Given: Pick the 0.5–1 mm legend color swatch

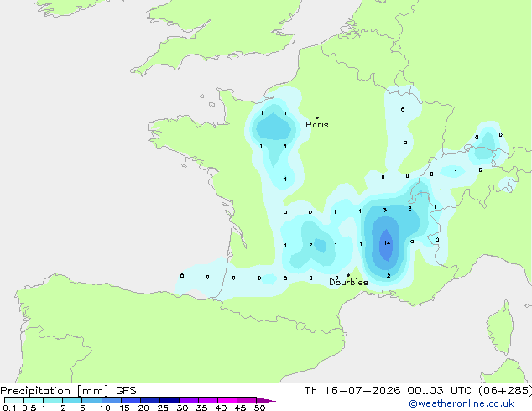Looking at the screenshot, I should [34, 400].
